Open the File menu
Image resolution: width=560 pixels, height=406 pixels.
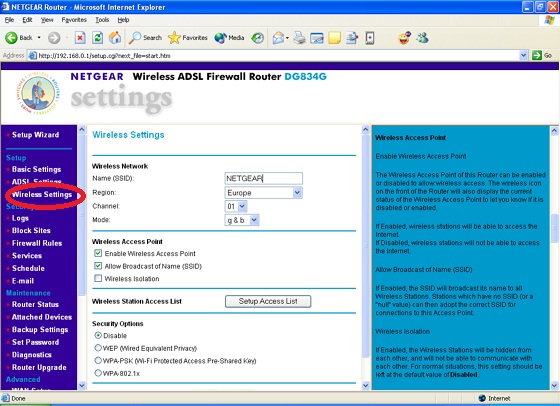tap(9, 20)
